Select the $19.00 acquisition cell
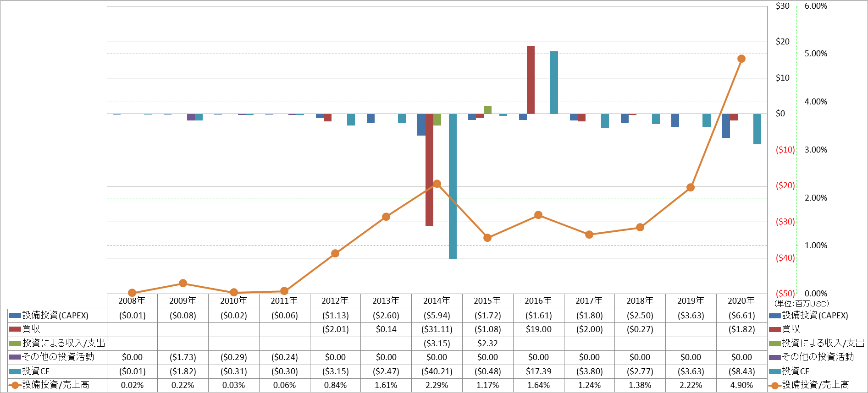The width and height of the screenshot is (868, 393). click(x=539, y=329)
